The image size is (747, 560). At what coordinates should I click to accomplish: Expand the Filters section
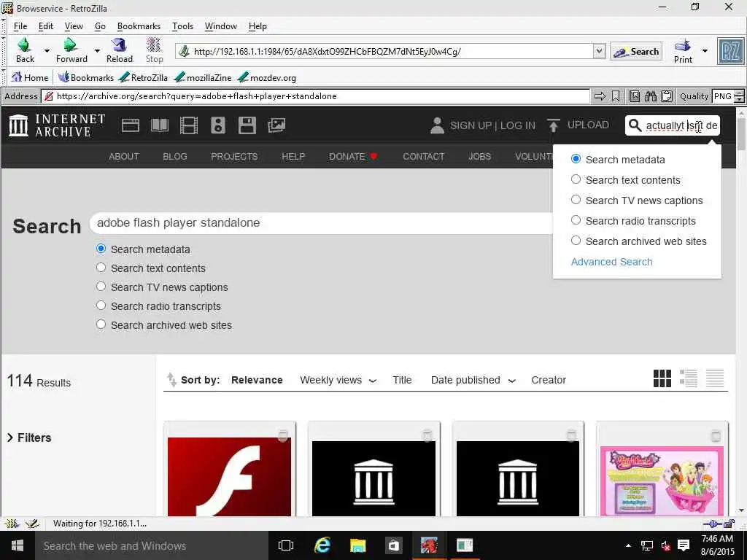coord(29,437)
